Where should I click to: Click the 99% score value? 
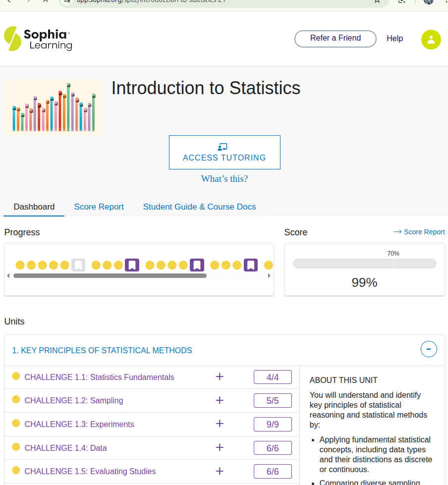click(x=364, y=282)
